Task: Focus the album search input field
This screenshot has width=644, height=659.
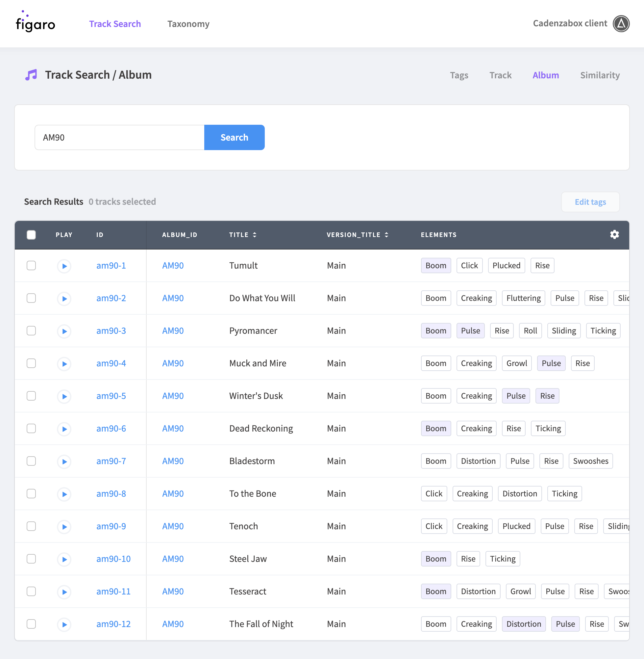Action: [120, 137]
